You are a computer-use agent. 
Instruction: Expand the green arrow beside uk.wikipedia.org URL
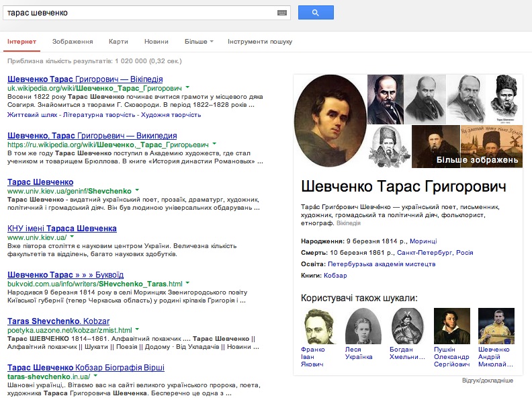pos(187,87)
